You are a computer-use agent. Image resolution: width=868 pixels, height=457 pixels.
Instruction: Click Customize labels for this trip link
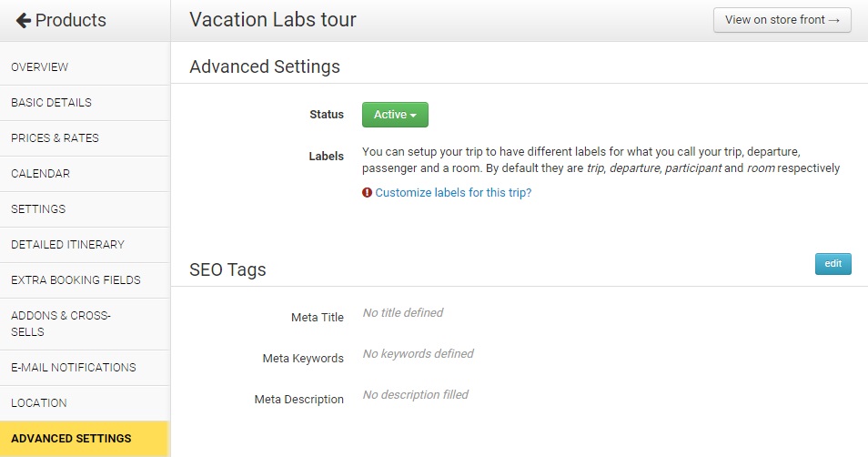click(453, 193)
